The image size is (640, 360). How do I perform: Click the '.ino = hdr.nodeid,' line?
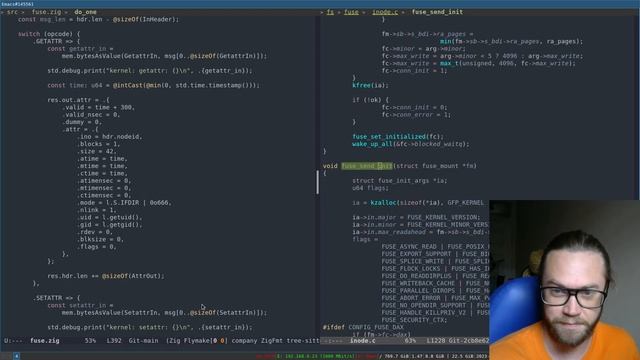[x=109, y=137]
